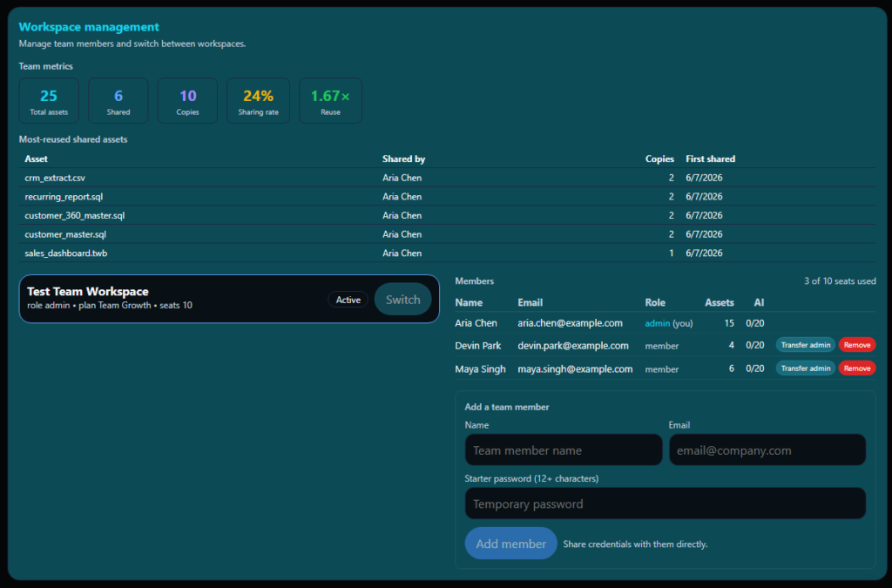This screenshot has height=588, width=892.
Task: Click the First shared column header
Action: 711,159
